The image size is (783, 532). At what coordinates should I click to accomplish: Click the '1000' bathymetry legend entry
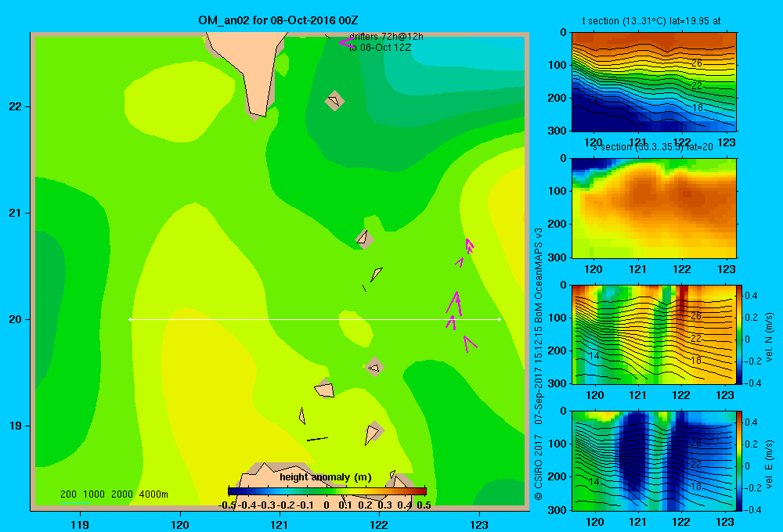94,494
